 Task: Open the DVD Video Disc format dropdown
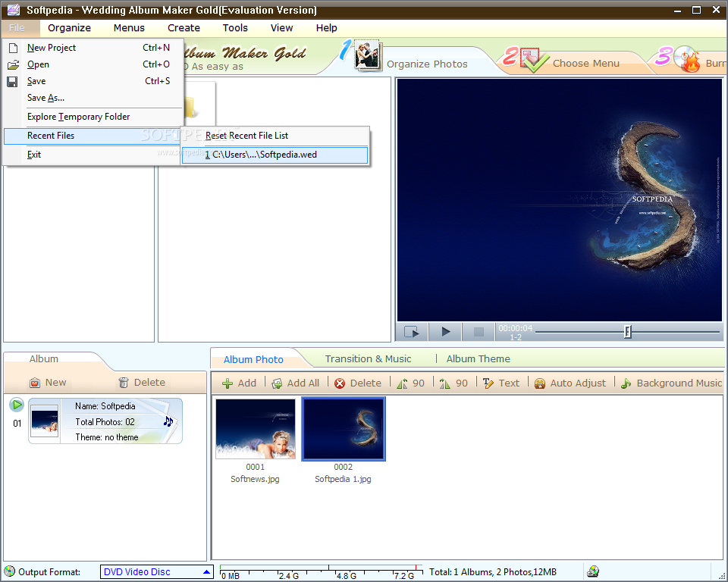[x=157, y=572]
